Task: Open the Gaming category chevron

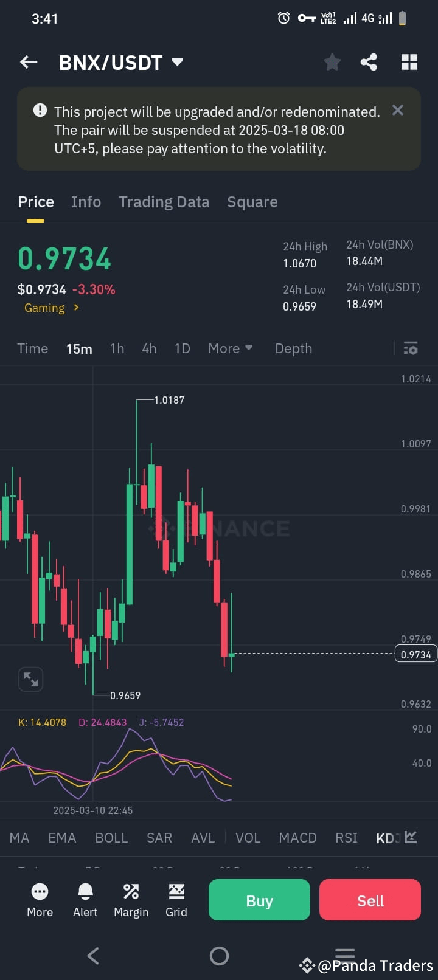Action: tap(75, 308)
